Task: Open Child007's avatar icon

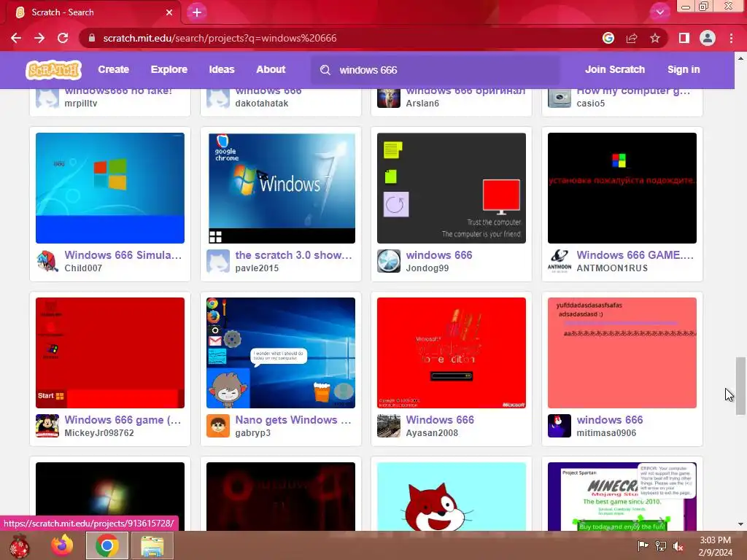Action: click(47, 261)
